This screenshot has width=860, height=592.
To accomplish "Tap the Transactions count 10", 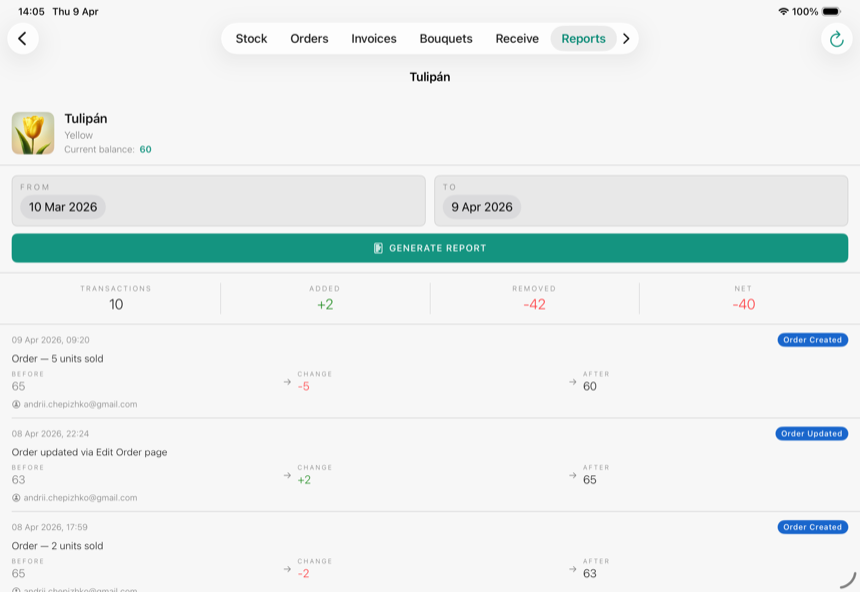I will 116,305.
